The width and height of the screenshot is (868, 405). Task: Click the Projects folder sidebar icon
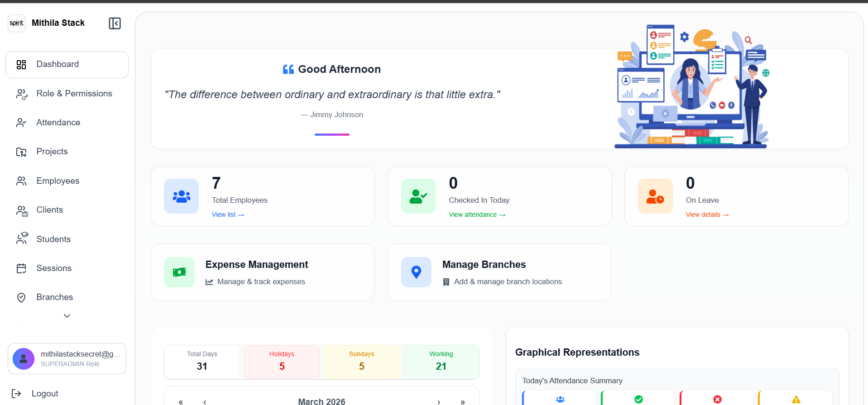pos(21,152)
